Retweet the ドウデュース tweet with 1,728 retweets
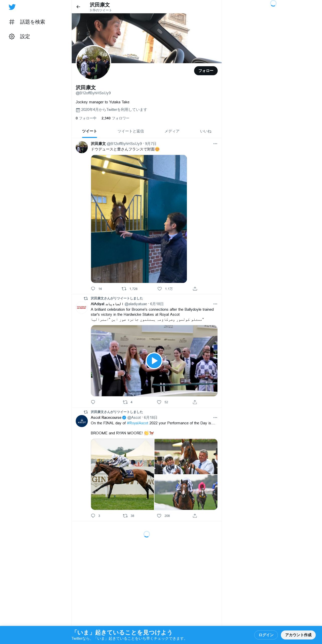322x644 pixels. tap(124, 289)
